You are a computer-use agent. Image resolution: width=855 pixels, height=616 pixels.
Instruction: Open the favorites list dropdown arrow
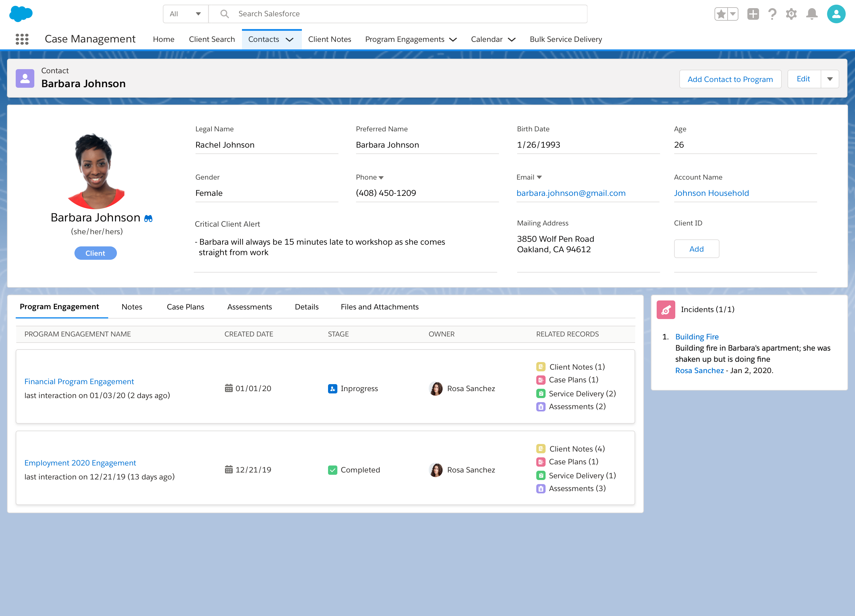coord(733,14)
